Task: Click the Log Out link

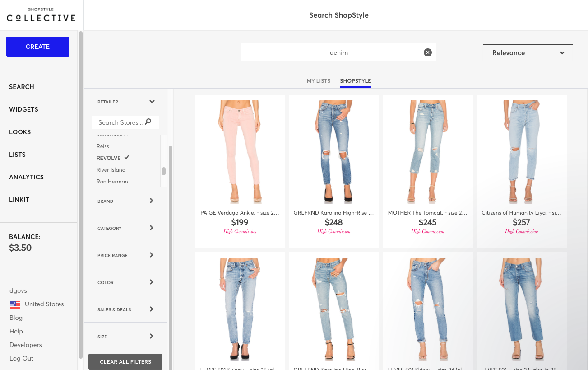Action: pyautogui.click(x=22, y=358)
